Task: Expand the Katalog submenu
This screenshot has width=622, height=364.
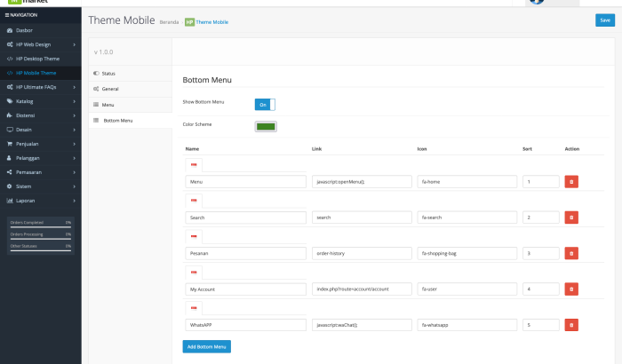Action: (74, 101)
